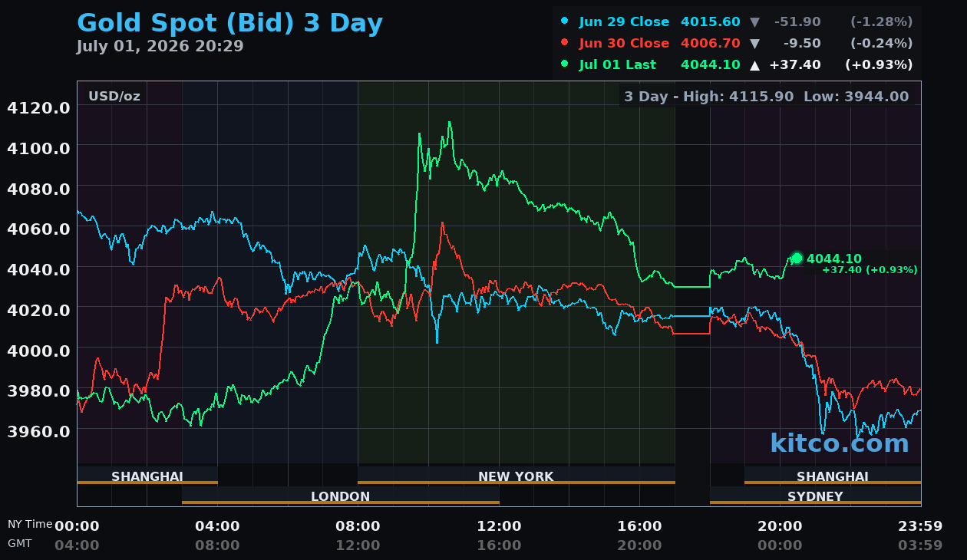Click the 00:00 NY time tick
The image size is (967, 560).
77,526
